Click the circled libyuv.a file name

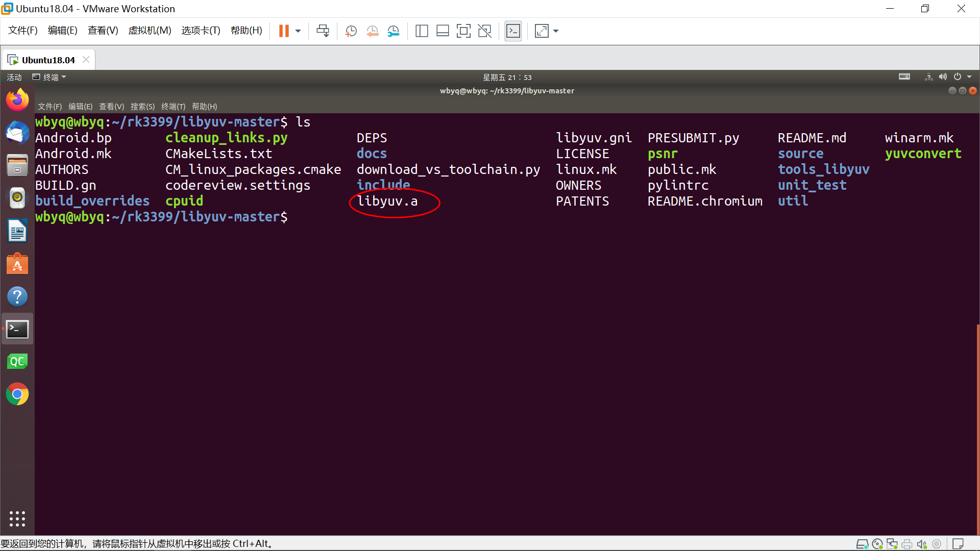[387, 201]
